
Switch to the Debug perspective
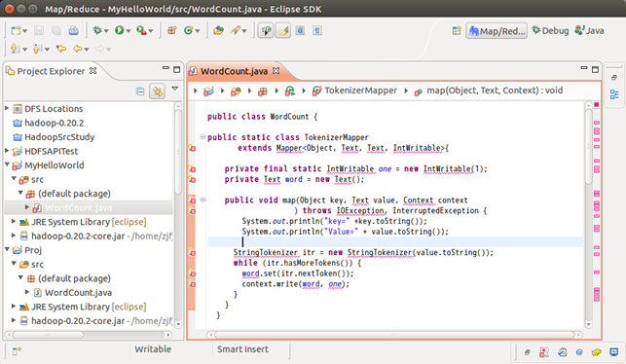click(x=550, y=31)
